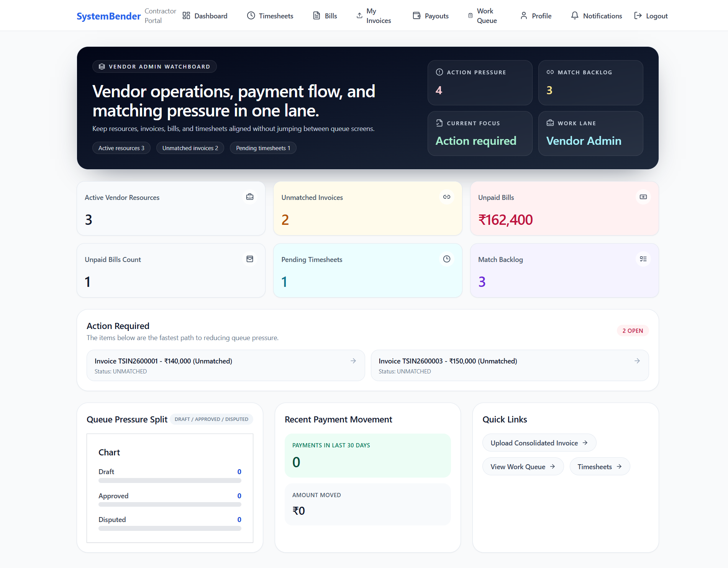Click the briefcase icon on Active Vendor Resources

pos(250,197)
